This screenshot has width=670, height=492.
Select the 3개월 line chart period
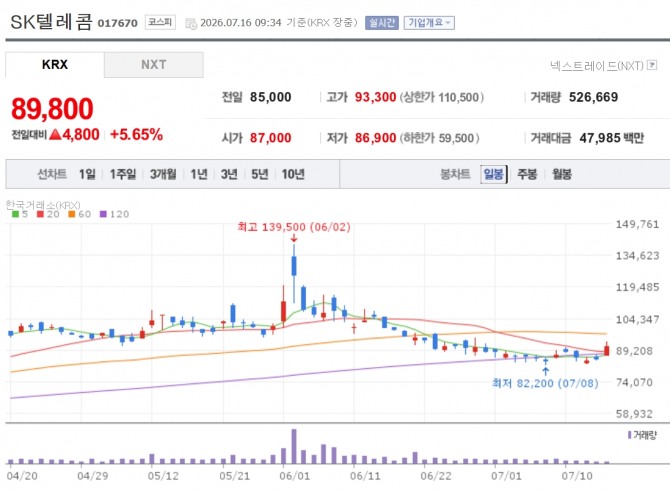[x=163, y=174]
